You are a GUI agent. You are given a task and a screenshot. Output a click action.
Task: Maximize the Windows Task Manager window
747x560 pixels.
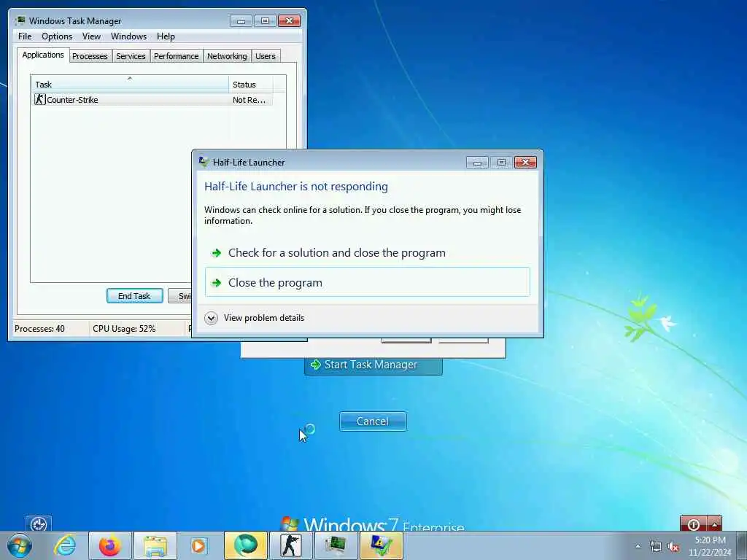265,21
